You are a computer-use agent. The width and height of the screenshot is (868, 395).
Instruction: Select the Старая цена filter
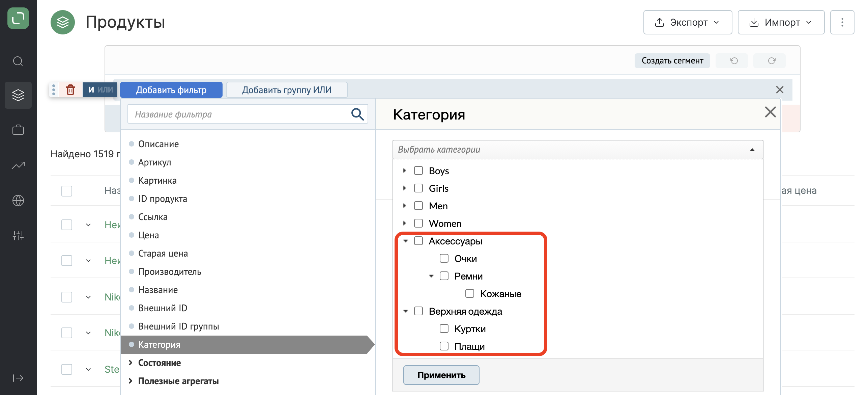[163, 254]
